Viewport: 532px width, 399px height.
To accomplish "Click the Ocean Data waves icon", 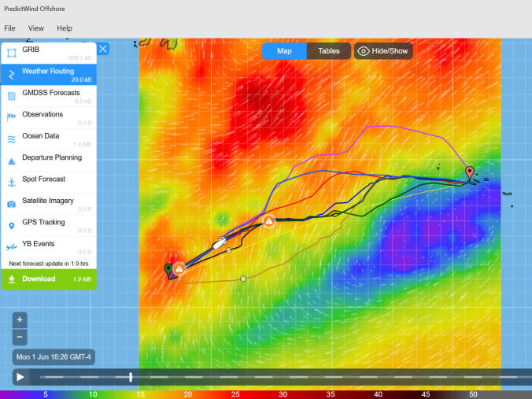I will pos(12,139).
